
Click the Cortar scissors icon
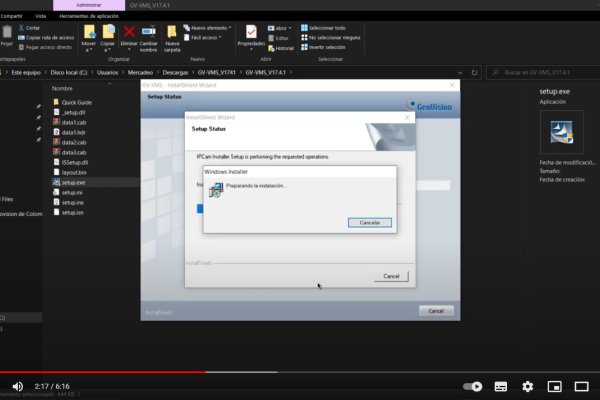pyautogui.click(x=21, y=28)
